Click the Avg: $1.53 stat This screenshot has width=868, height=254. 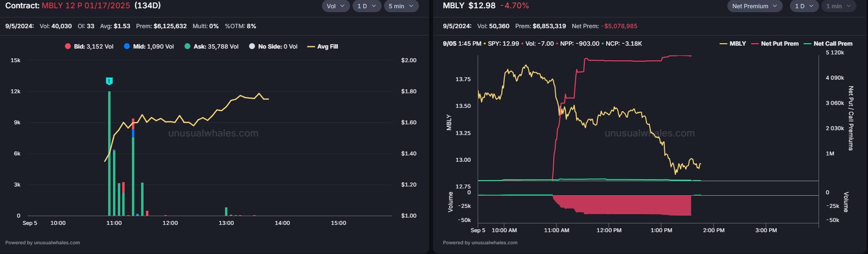click(x=115, y=26)
